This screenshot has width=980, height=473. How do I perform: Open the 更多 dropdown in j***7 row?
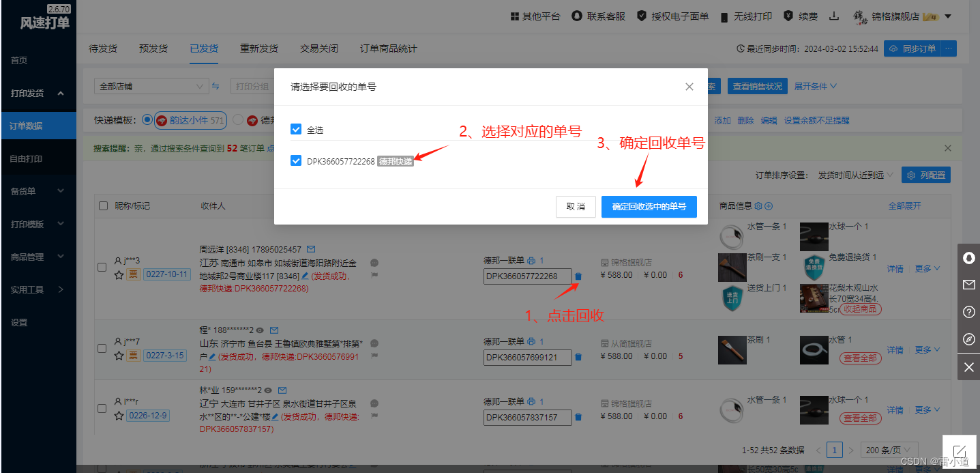click(x=927, y=349)
